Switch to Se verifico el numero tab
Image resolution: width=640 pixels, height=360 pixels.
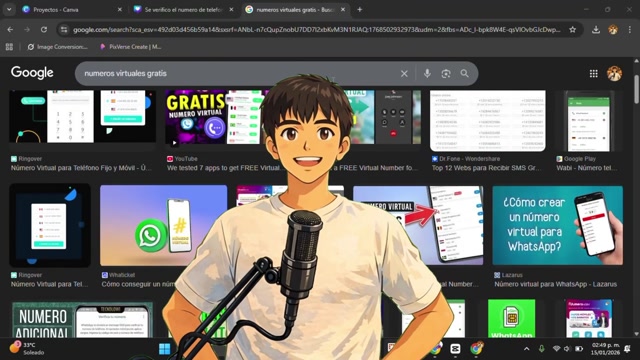click(178, 9)
